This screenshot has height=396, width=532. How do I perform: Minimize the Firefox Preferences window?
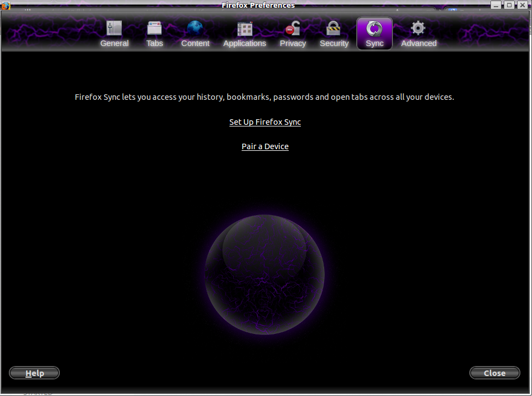pyautogui.click(x=497, y=5)
